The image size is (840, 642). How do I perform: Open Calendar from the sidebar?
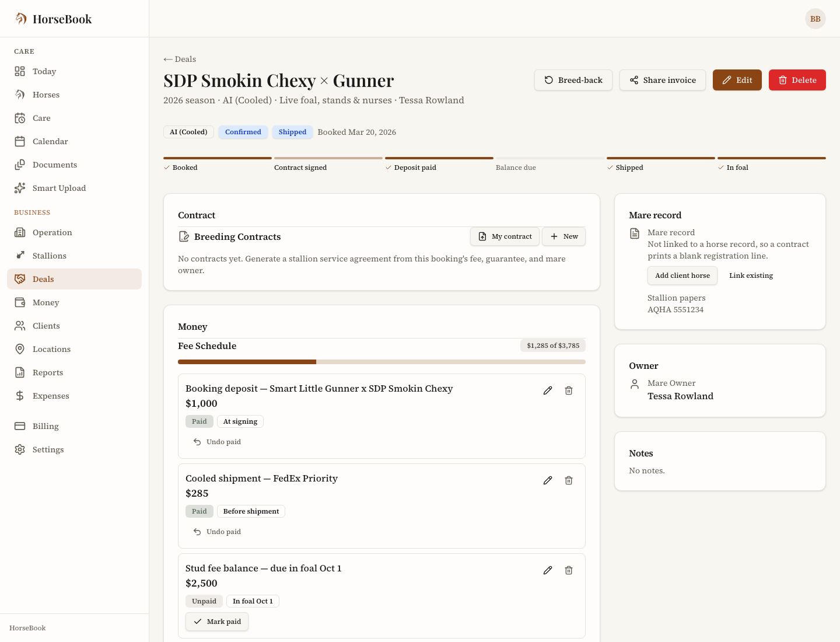click(74, 141)
